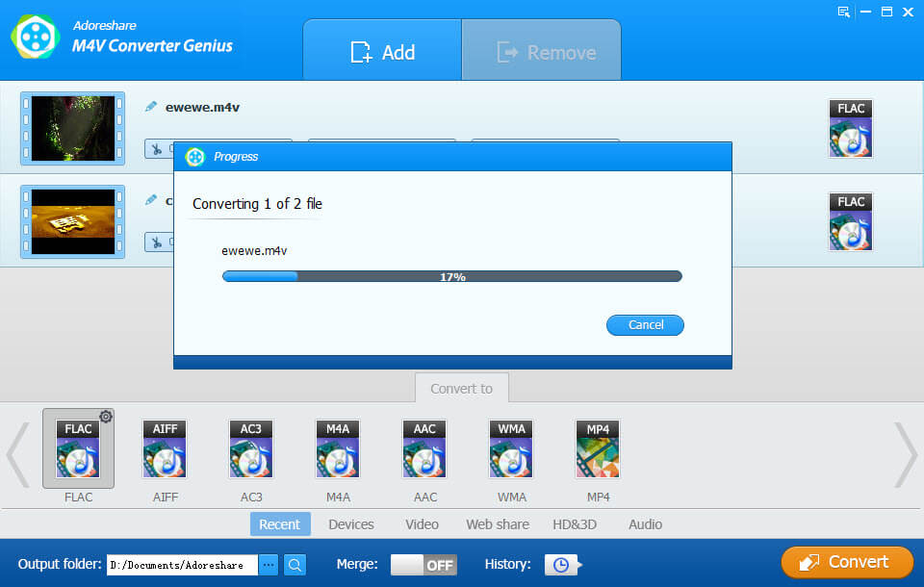Select the ewewe.m4v forest thumbnail
Screen dimensions: 924x587
click(x=72, y=129)
